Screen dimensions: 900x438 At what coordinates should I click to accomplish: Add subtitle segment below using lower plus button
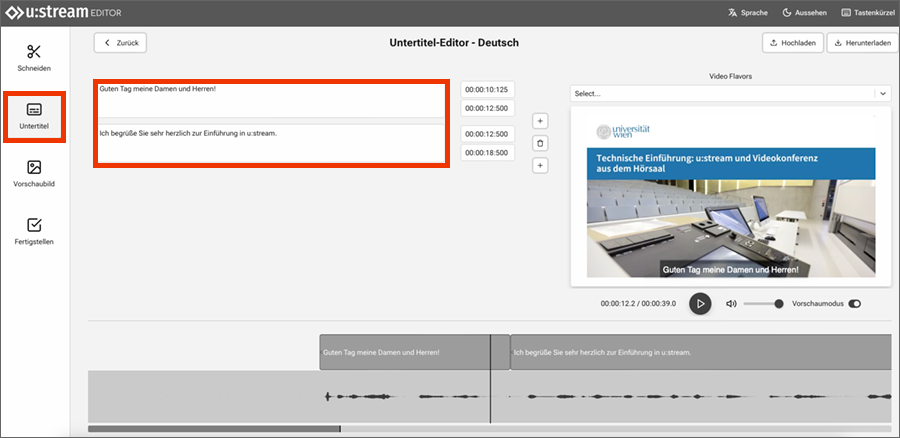click(x=540, y=165)
